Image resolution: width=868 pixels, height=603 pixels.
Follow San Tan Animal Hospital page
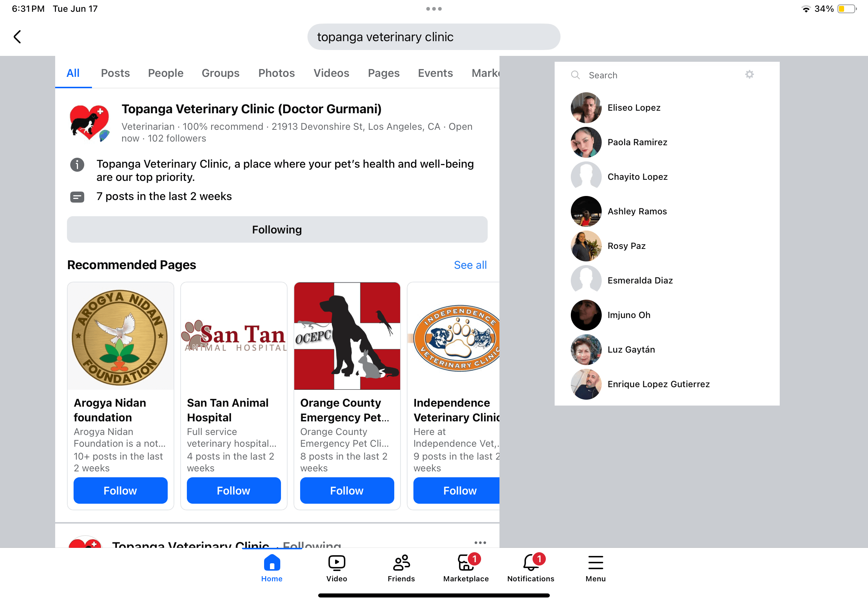pos(234,490)
